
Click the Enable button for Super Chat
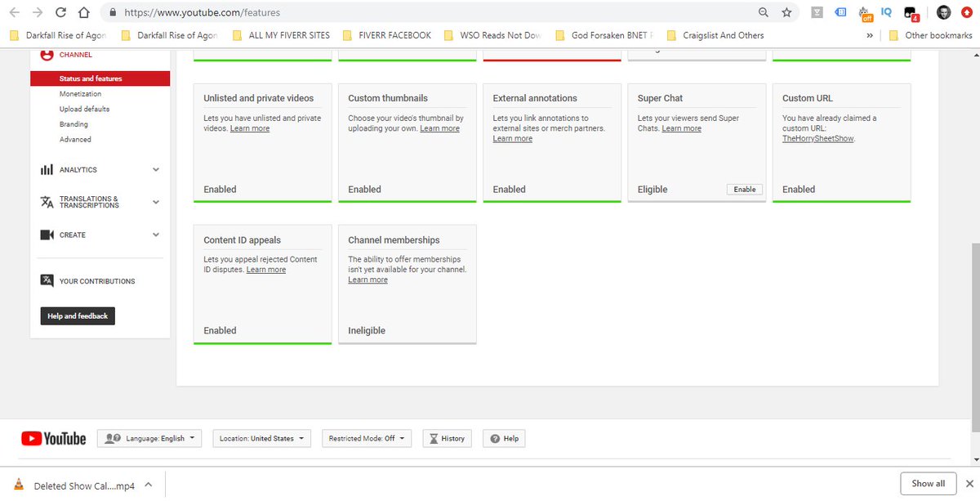(745, 189)
